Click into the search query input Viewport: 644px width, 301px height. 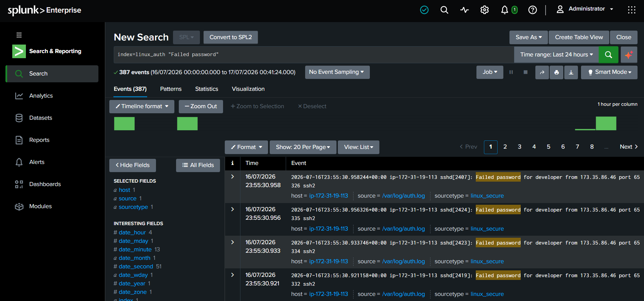pos(314,54)
